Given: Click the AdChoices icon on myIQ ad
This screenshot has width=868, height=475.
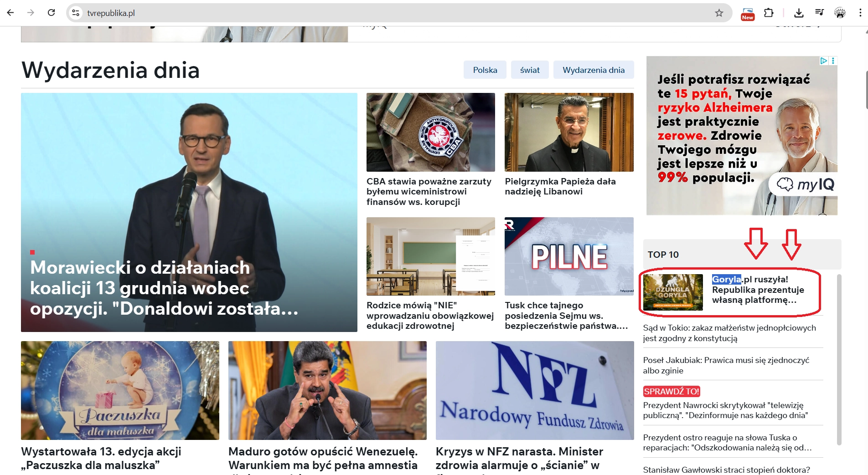Looking at the screenshot, I should click(x=824, y=61).
